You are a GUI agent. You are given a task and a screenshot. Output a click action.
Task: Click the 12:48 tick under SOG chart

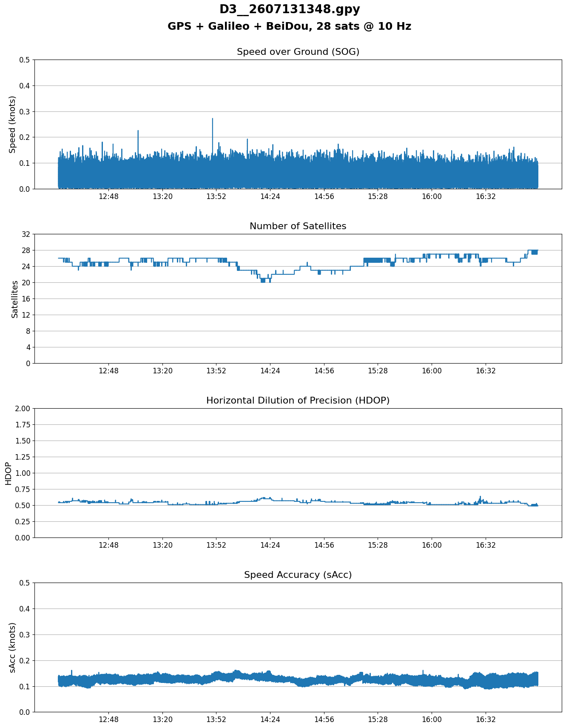click(x=108, y=196)
